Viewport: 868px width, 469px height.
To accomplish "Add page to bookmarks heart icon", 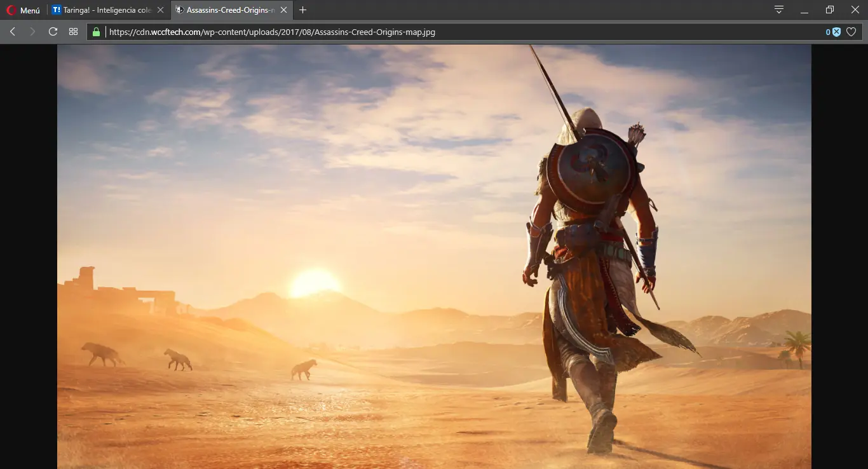I will (851, 32).
